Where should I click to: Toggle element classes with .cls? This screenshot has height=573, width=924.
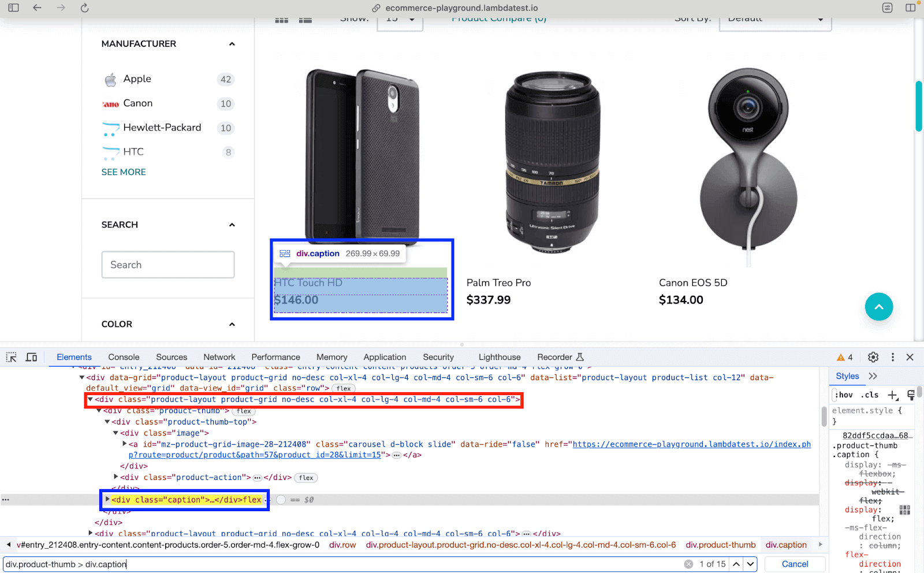click(x=870, y=395)
